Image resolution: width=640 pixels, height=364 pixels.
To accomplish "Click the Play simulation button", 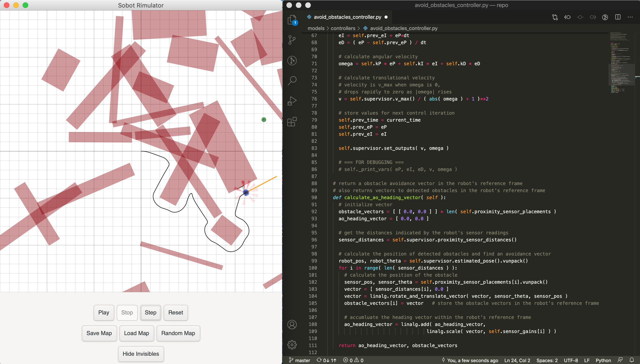I will pos(104,313).
